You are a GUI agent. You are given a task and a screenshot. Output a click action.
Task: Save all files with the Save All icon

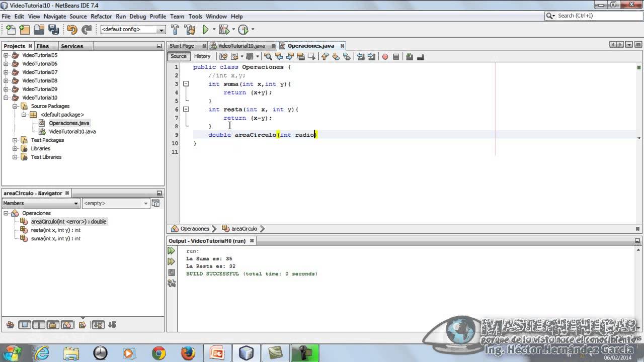click(53, 30)
